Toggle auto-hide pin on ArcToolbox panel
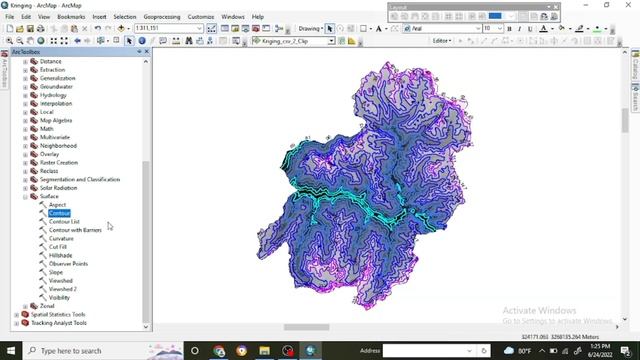The image size is (640, 360). tap(139, 52)
